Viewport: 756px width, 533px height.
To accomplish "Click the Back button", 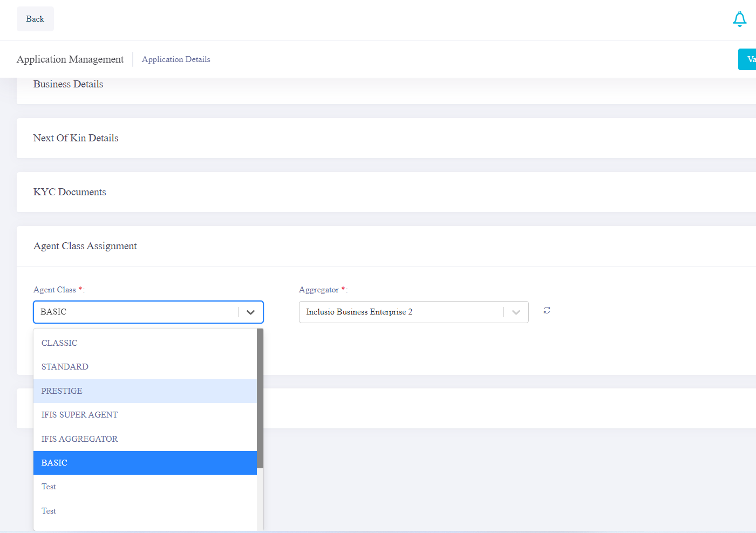I will (x=35, y=19).
